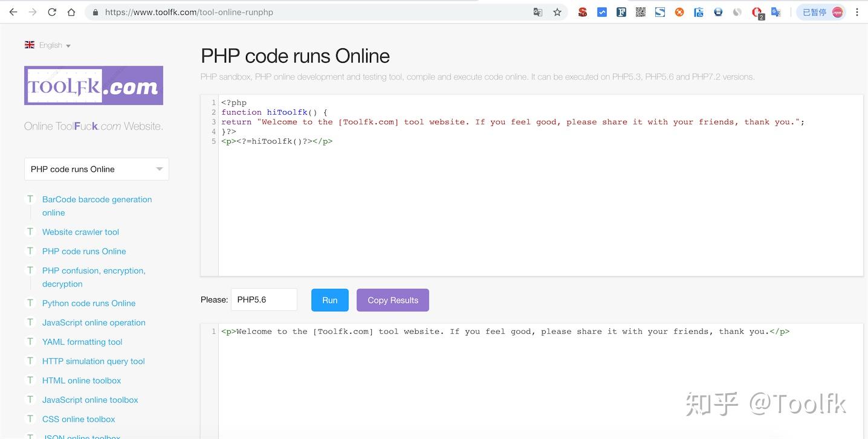Click the Toolfk.com logo
The image size is (868, 439).
point(93,85)
